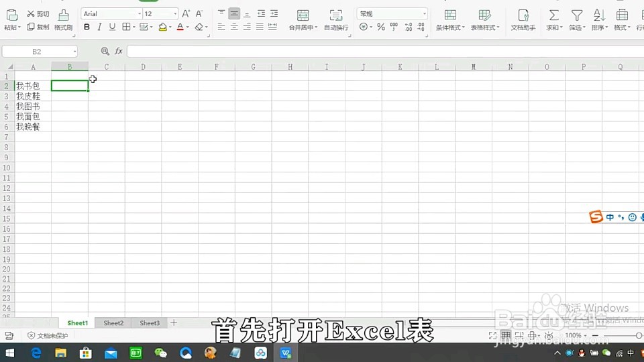Open the Name Box dropdown arrow
Screen dimensions: 644x362
74,52
